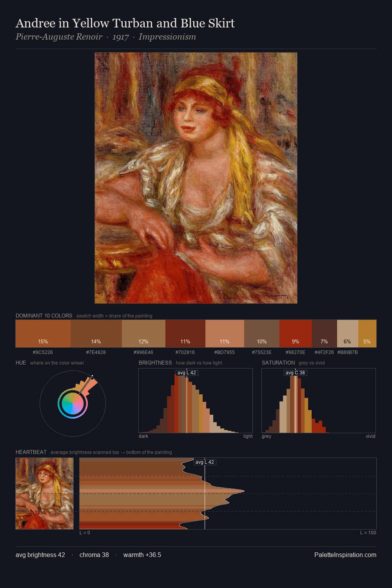Click the hex code #BD7955

[x=225, y=352]
